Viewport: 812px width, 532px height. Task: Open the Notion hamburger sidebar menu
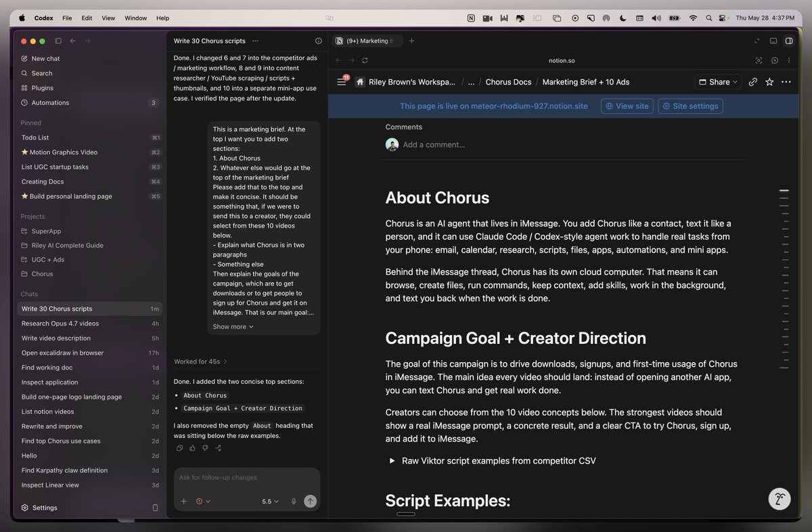[x=342, y=82]
